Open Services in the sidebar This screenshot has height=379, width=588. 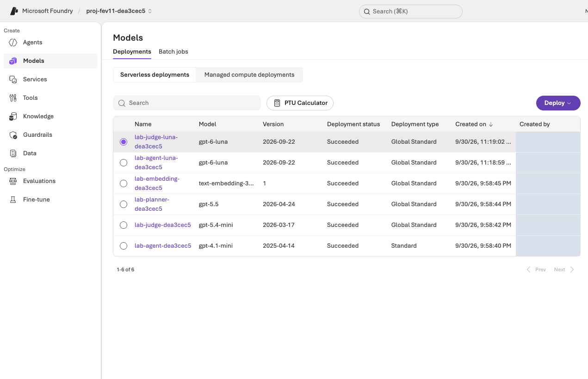50,79
